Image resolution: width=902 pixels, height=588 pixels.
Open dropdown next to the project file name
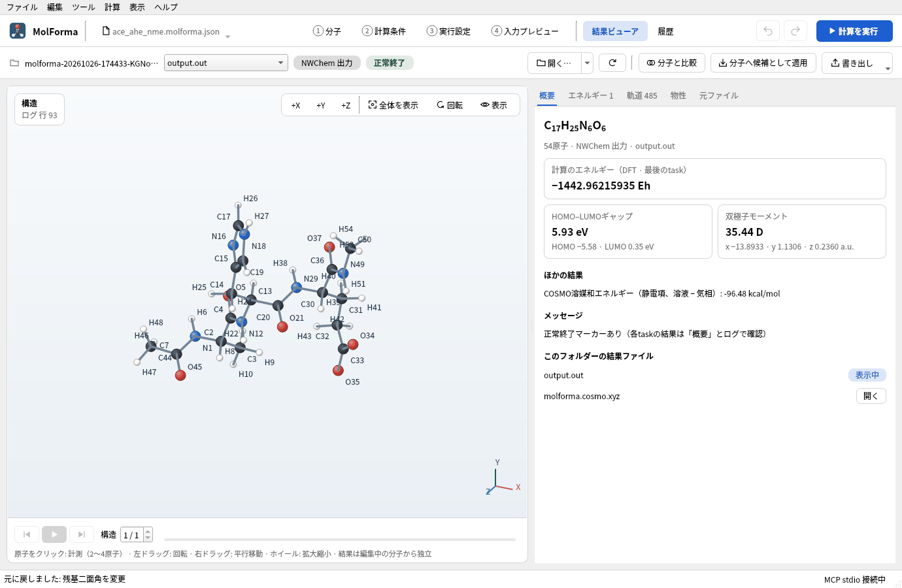pyautogui.click(x=227, y=37)
